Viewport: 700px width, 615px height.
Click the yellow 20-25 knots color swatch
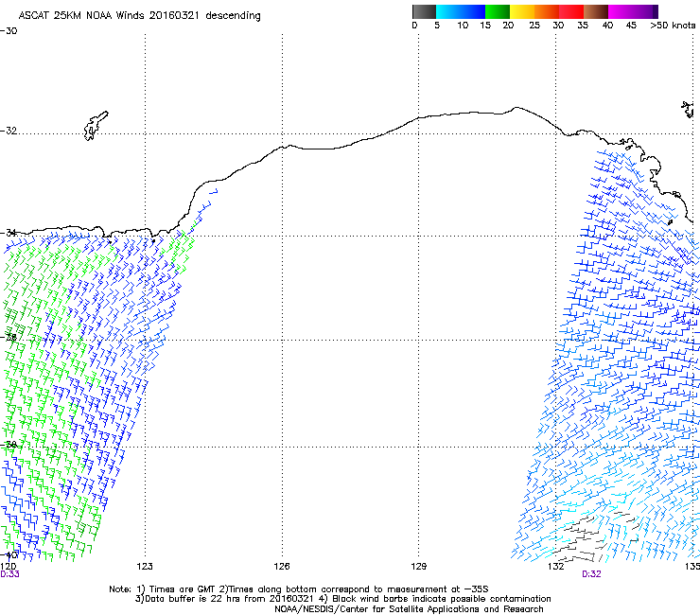[x=522, y=11]
